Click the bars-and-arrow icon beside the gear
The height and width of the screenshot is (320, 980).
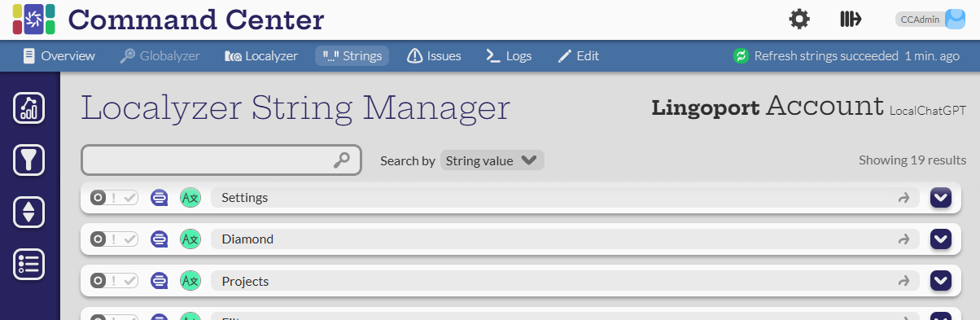tap(850, 19)
